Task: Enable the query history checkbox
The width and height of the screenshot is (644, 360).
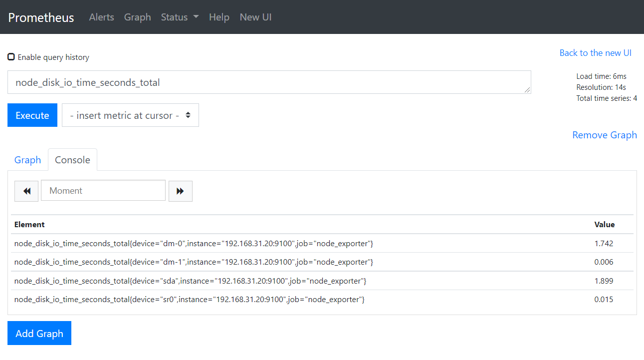Action: pyautogui.click(x=11, y=57)
